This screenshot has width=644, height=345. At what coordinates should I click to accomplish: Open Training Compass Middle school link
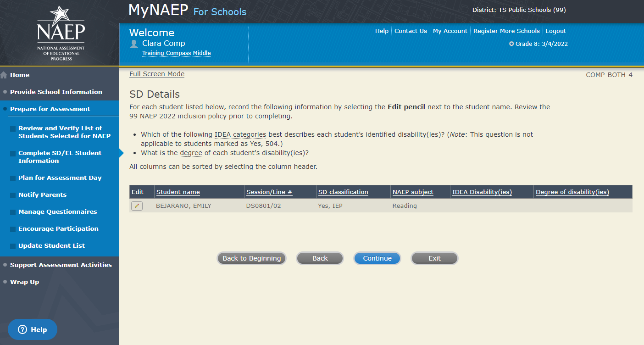pos(176,53)
